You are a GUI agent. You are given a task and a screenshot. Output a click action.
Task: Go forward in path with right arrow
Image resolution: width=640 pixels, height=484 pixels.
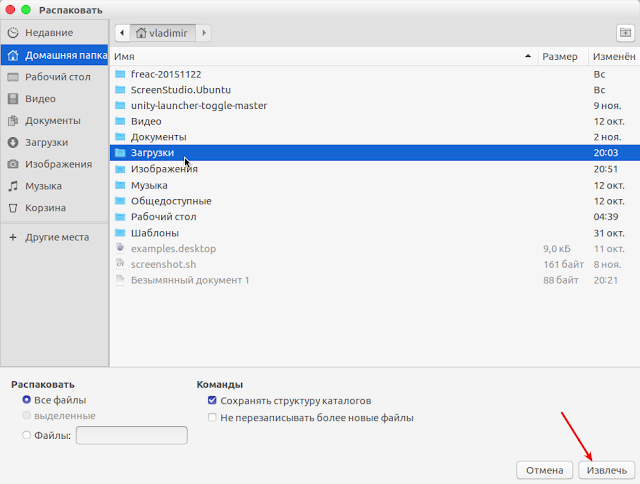[204, 33]
